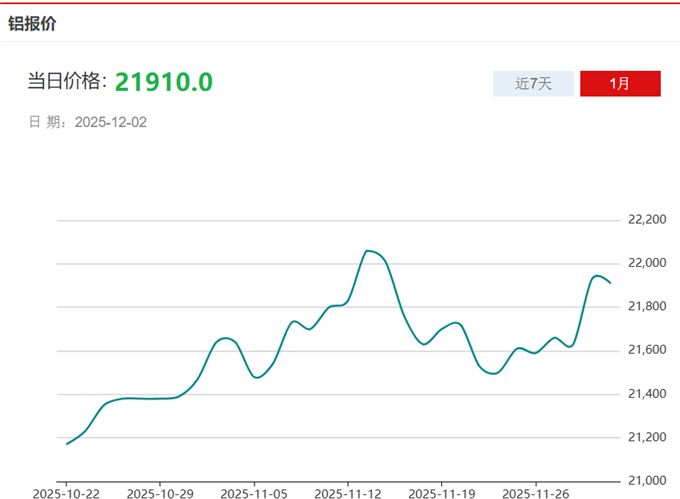This screenshot has height=499, width=680.
Task: Select the 2025-11-05 x-axis date
Action: pyautogui.click(x=254, y=492)
